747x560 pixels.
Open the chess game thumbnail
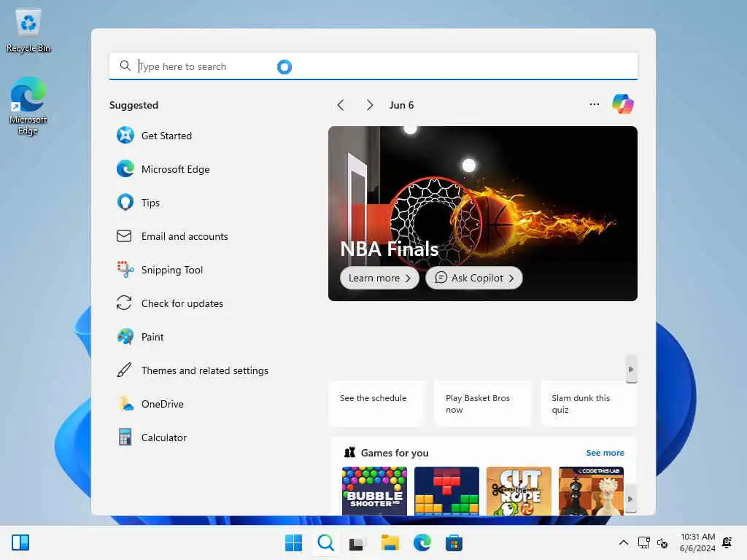(591, 491)
